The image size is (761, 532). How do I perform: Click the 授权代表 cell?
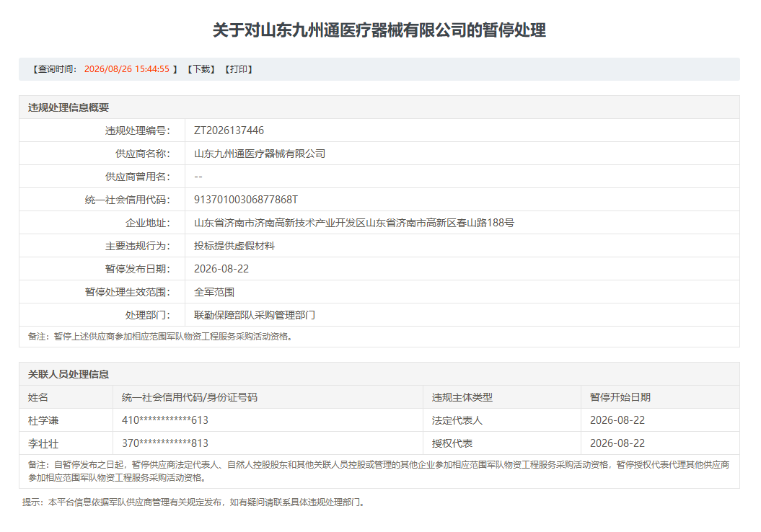pyautogui.click(x=452, y=444)
